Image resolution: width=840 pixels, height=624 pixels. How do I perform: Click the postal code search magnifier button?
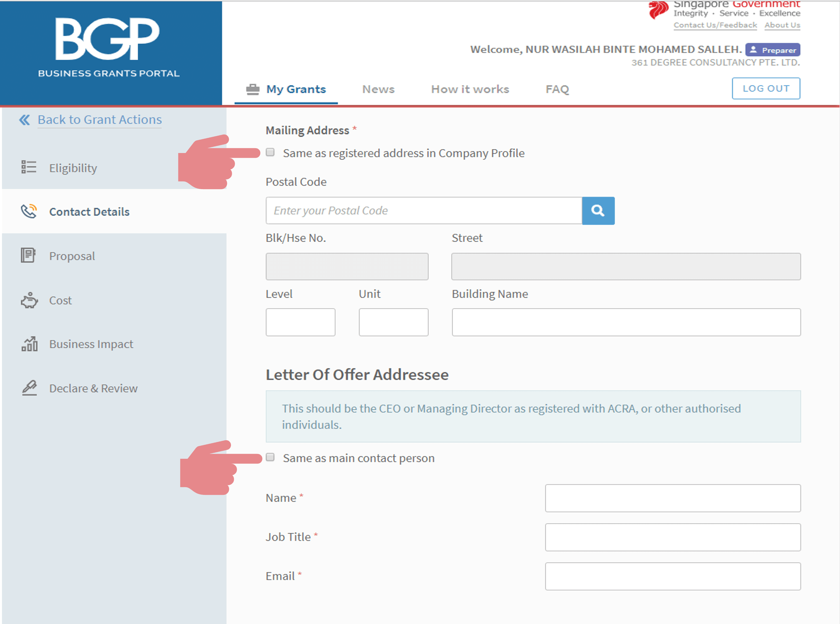[598, 210]
